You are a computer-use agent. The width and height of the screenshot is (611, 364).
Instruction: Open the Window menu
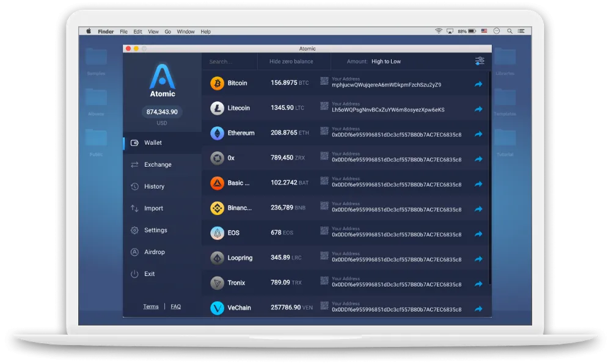[186, 32]
